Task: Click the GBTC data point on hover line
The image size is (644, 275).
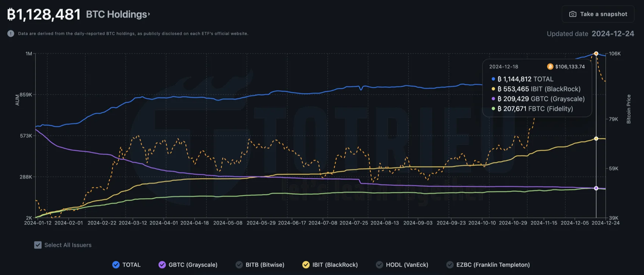Action: (x=596, y=188)
